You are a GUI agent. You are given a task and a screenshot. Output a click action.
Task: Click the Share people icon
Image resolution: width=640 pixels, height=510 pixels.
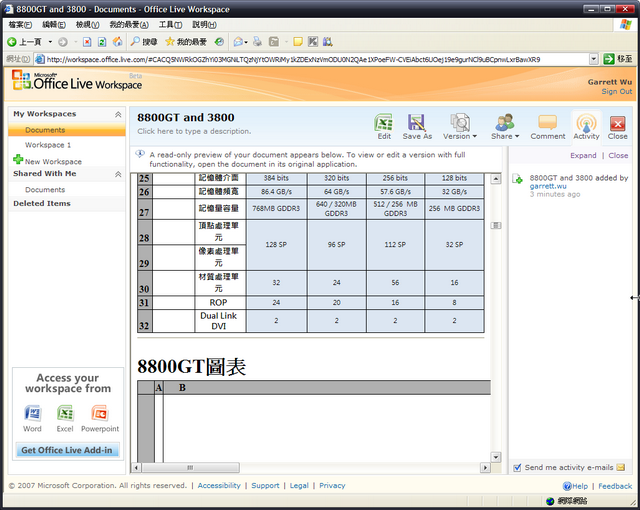pos(504,122)
